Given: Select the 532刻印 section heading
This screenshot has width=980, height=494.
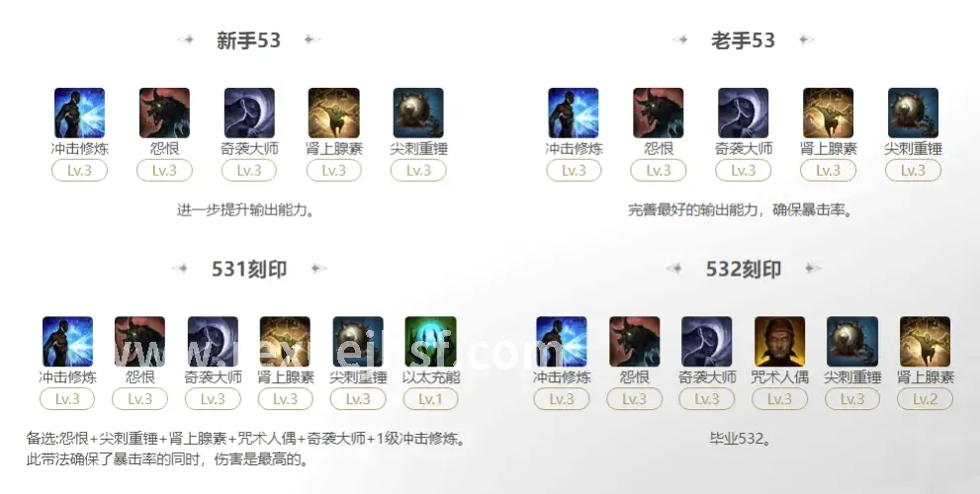Looking at the screenshot, I should (x=744, y=269).
